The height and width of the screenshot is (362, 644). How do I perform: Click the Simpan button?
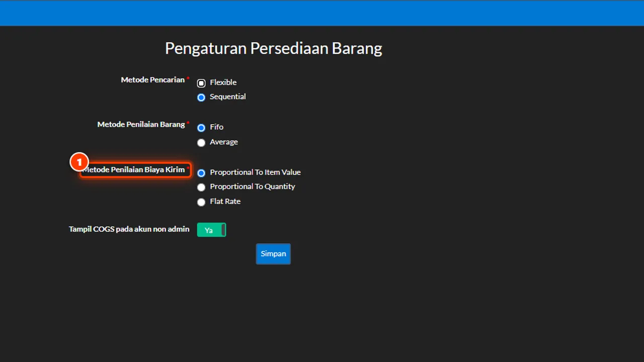coord(273,254)
